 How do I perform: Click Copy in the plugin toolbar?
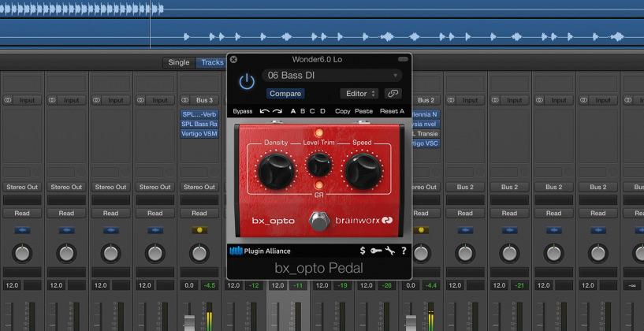[342, 111]
